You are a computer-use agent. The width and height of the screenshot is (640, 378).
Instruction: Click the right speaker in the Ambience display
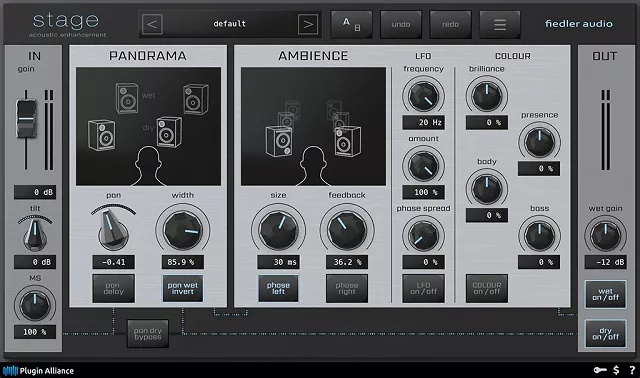pos(348,141)
